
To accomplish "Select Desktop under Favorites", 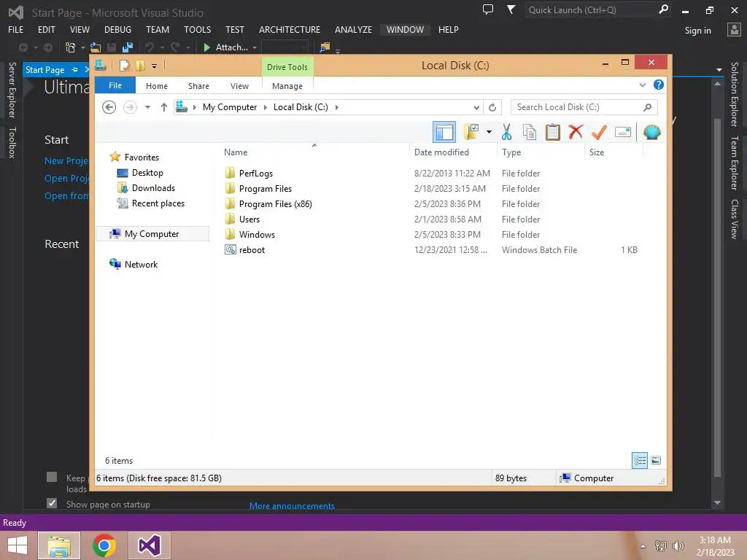I will click(x=147, y=173).
